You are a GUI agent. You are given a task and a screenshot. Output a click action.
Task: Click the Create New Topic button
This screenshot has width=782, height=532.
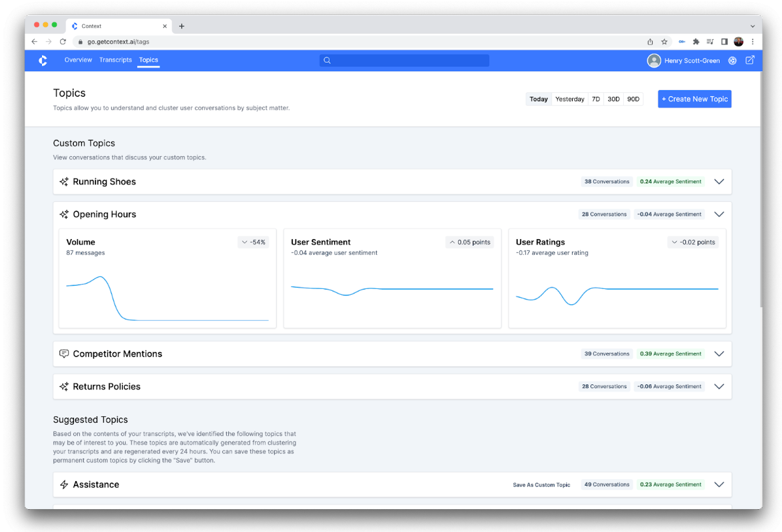694,99
